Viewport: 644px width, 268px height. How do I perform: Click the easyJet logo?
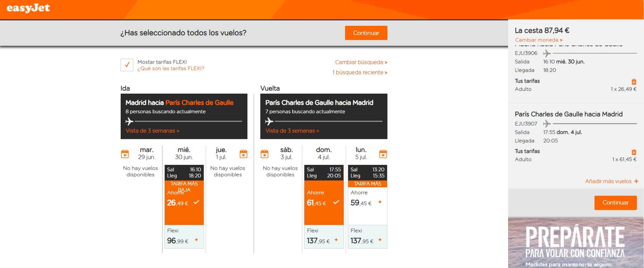tap(28, 8)
